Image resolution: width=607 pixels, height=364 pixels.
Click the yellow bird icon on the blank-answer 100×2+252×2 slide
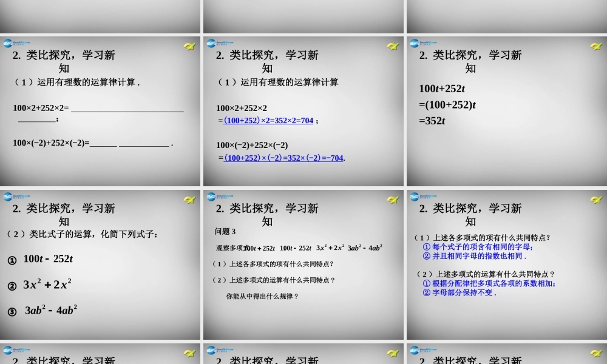click(x=189, y=47)
